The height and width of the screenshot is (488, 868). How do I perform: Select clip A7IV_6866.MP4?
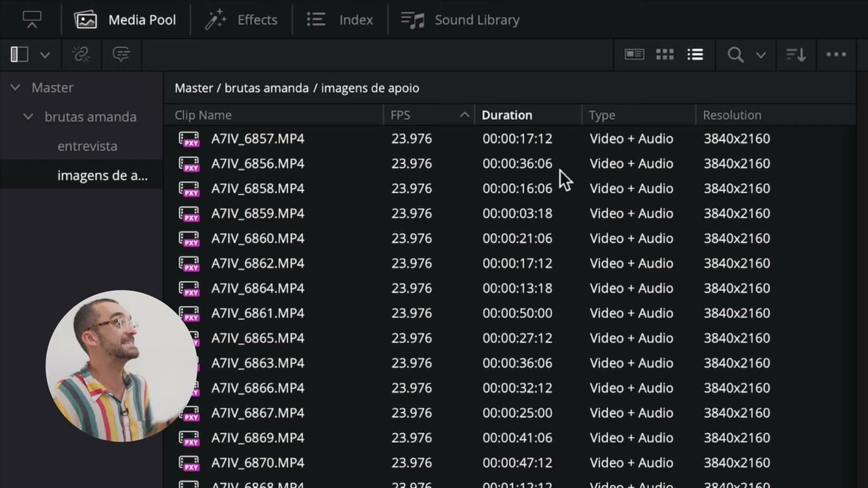pos(258,388)
